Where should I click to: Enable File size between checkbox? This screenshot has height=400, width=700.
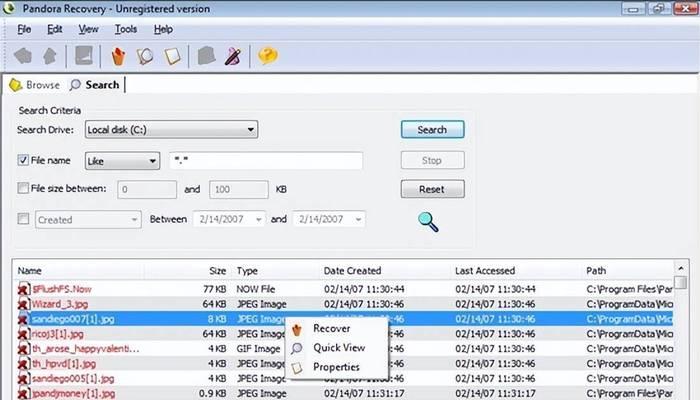point(23,188)
